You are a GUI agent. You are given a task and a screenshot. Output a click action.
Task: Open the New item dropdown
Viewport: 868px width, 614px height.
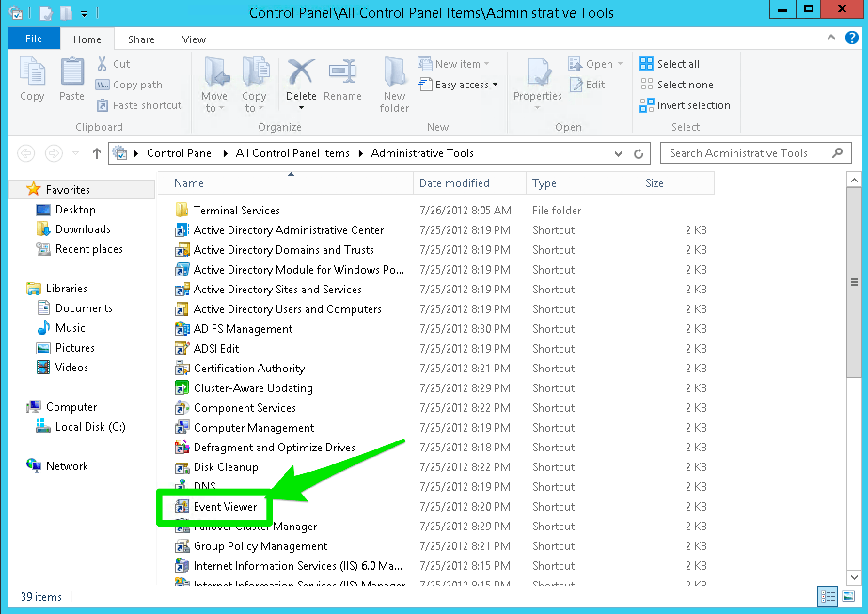pos(487,63)
